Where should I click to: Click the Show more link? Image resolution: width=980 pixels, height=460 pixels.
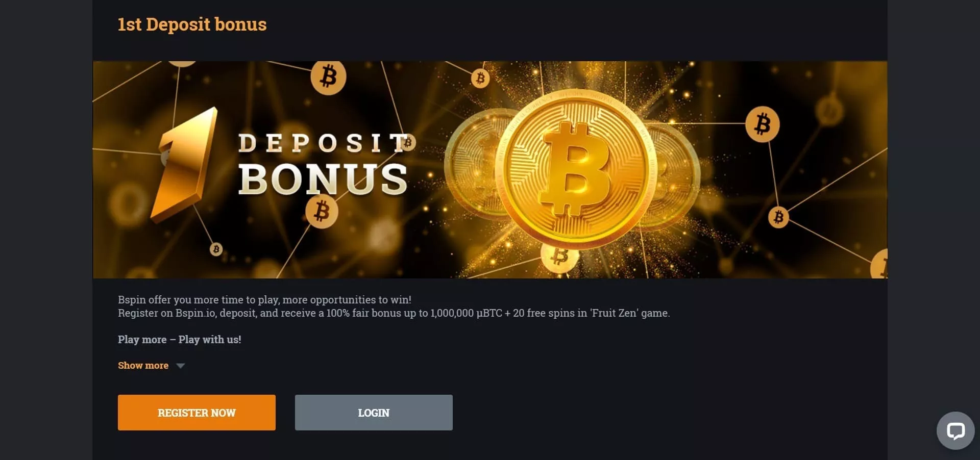[x=143, y=366]
